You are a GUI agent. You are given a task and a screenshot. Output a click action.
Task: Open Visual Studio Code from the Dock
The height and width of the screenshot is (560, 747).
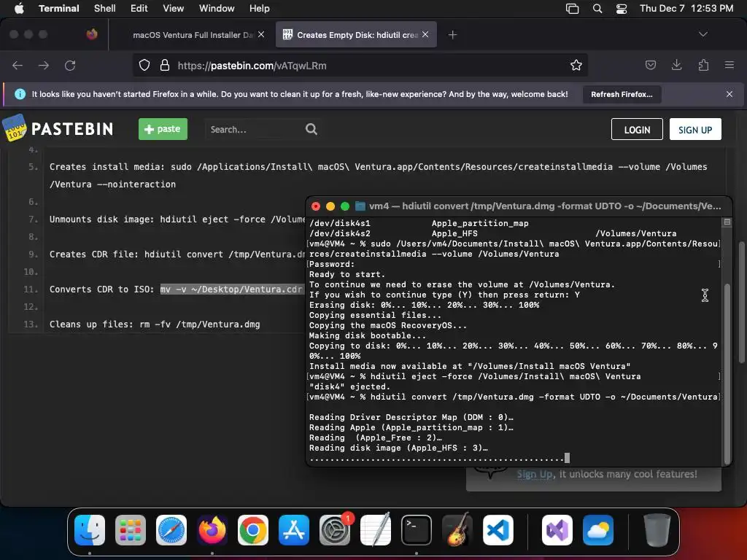pyautogui.click(x=498, y=529)
